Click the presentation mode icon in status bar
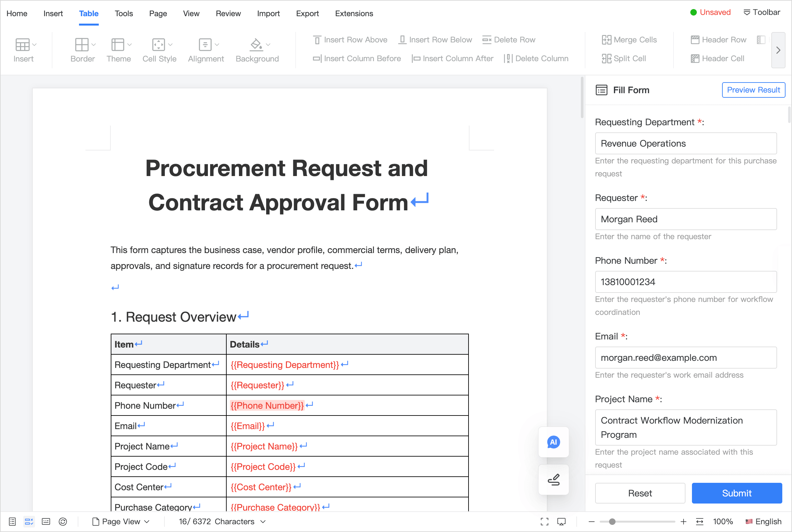 coord(561,521)
